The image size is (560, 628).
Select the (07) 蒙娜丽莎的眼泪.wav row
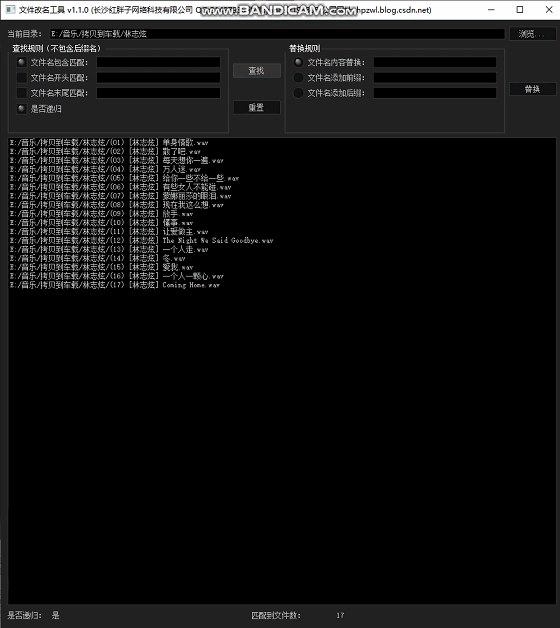point(121,196)
